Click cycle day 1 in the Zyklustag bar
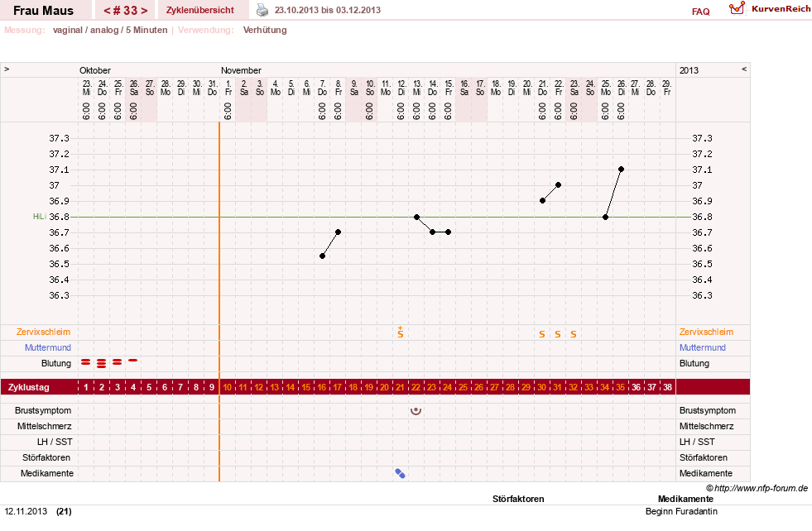This screenshot has width=812, height=531. click(86, 387)
